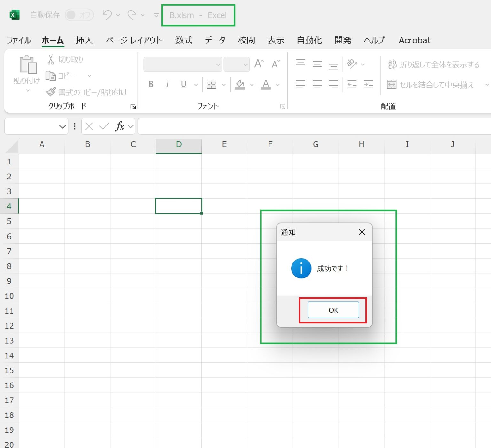This screenshot has height=448, width=491.
Task: Click the fill color paint bucket swatch
Action: tap(240, 84)
